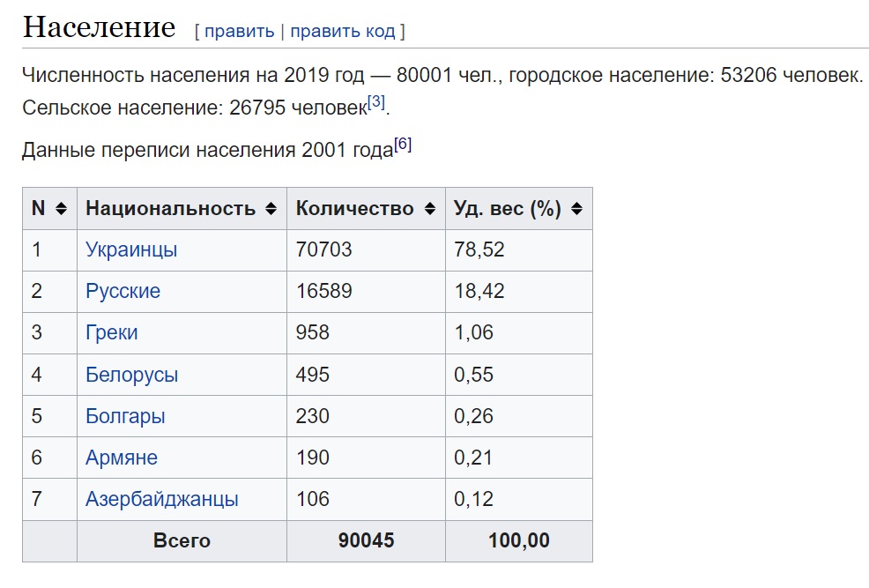Open the Белорусы article link
This screenshot has height=588, width=869.
(132, 375)
